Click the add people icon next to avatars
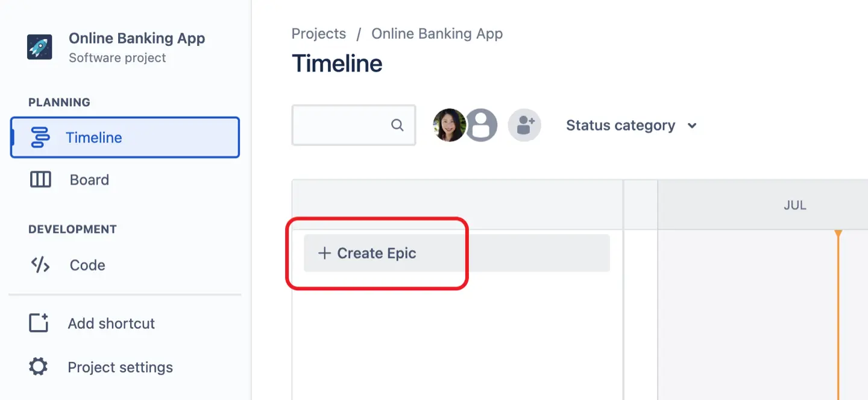 (524, 125)
